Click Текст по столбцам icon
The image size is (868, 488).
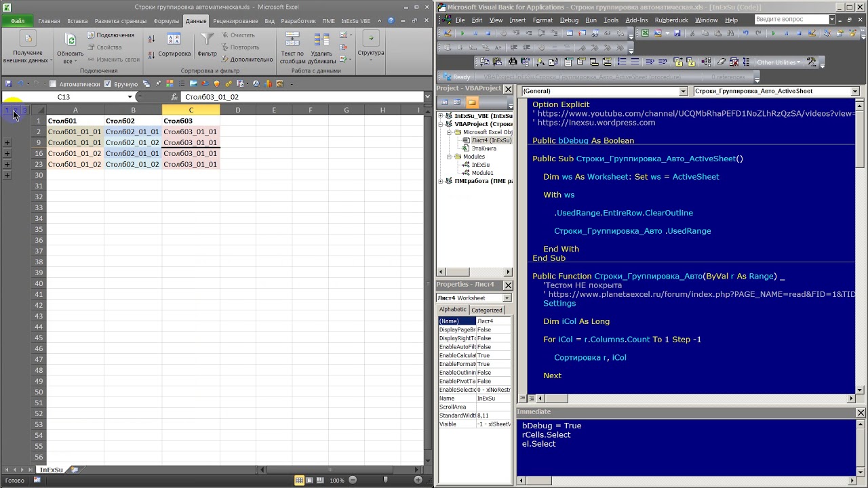click(292, 39)
